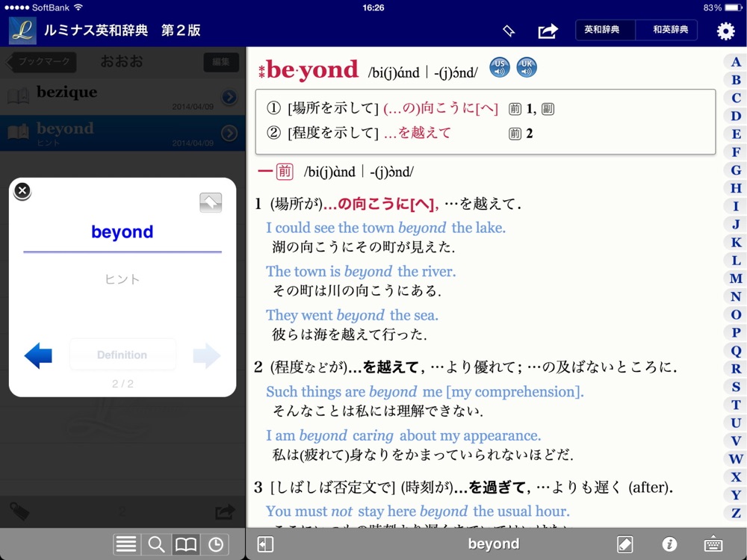Screen dimensions: 747x560
Task: Select the history clock tab
Action: click(215, 544)
